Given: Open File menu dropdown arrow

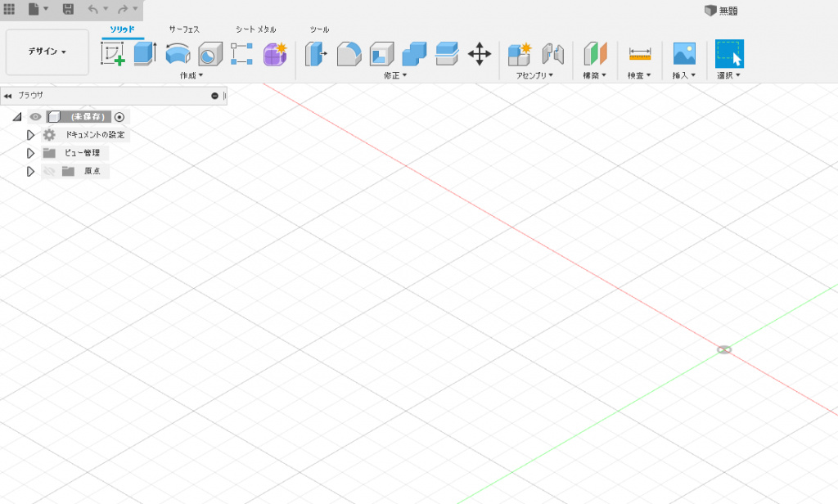Looking at the screenshot, I should click(46, 8).
